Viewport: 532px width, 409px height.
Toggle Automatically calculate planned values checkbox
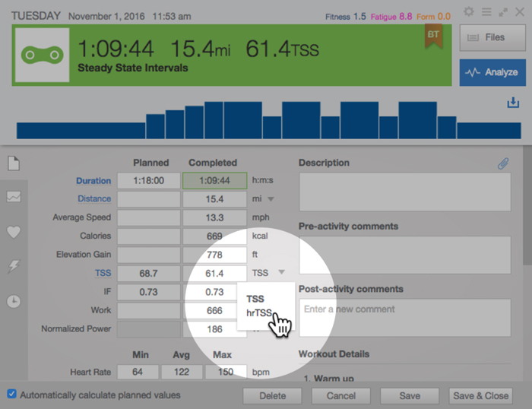[x=11, y=394]
